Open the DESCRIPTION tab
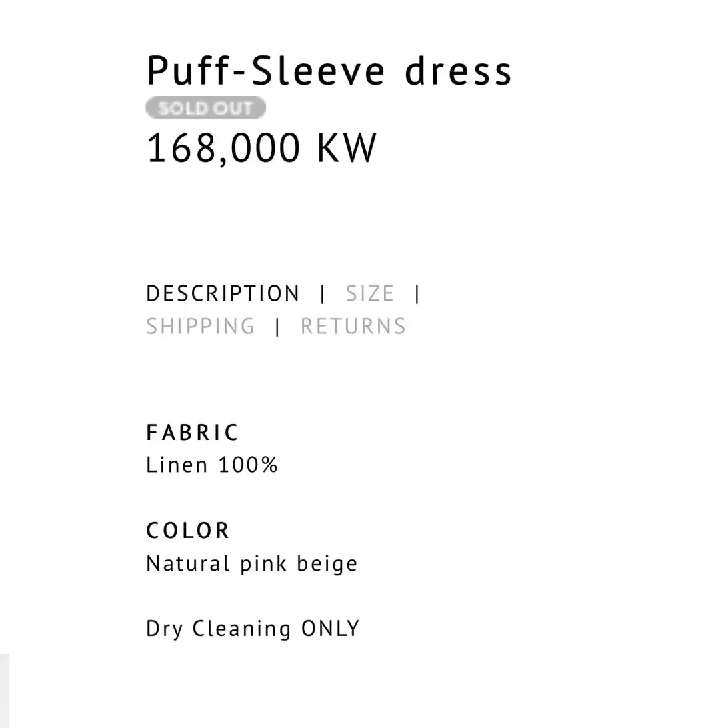This screenshot has height=728, width=728. point(223,293)
